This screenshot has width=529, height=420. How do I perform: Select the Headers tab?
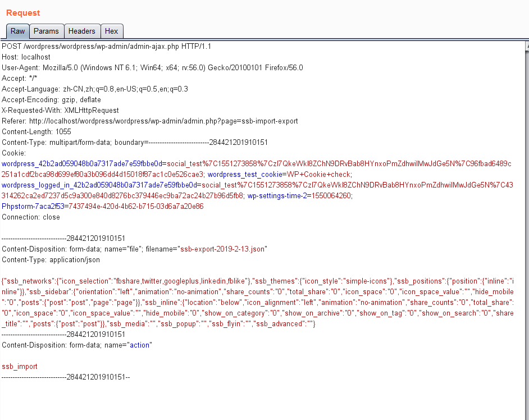(82, 31)
